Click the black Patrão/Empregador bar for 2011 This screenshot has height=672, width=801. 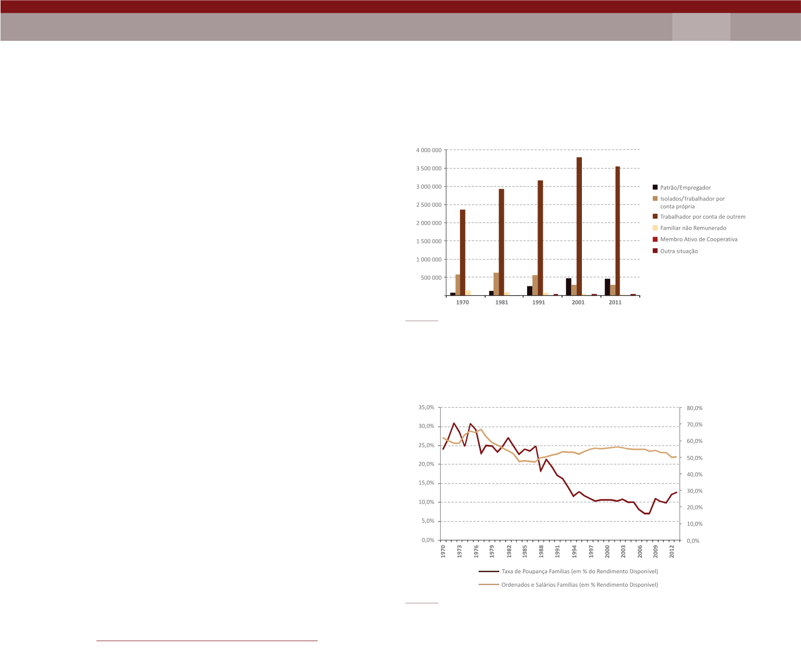607,287
